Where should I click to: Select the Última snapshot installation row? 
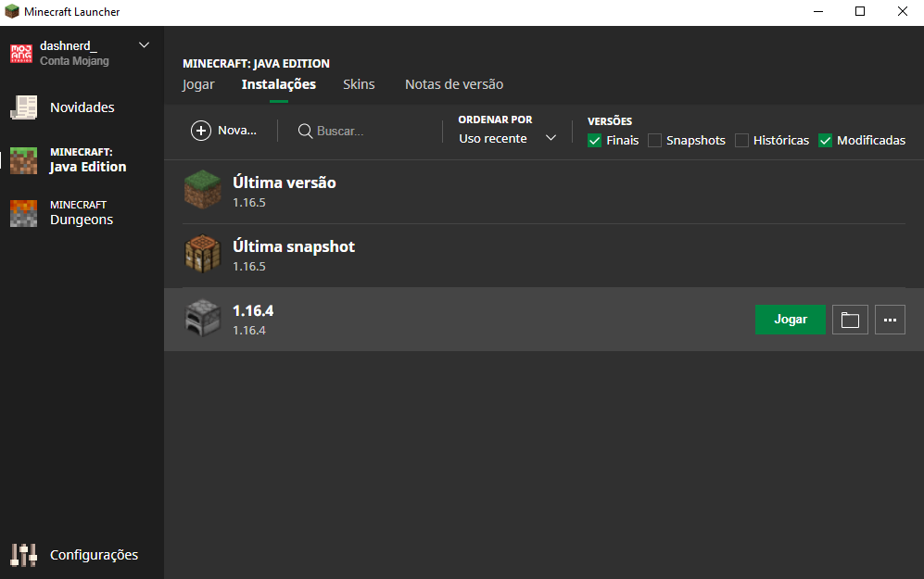coord(543,256)
